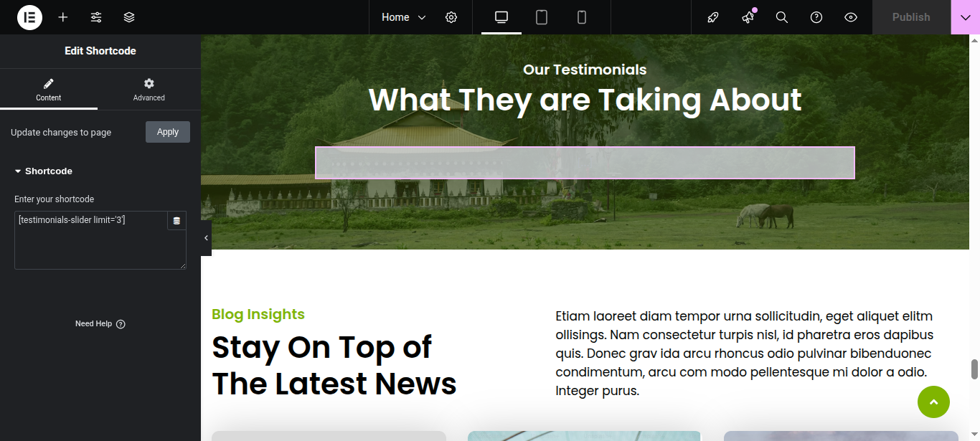Switch to the Advanced tab

(149, 90)
